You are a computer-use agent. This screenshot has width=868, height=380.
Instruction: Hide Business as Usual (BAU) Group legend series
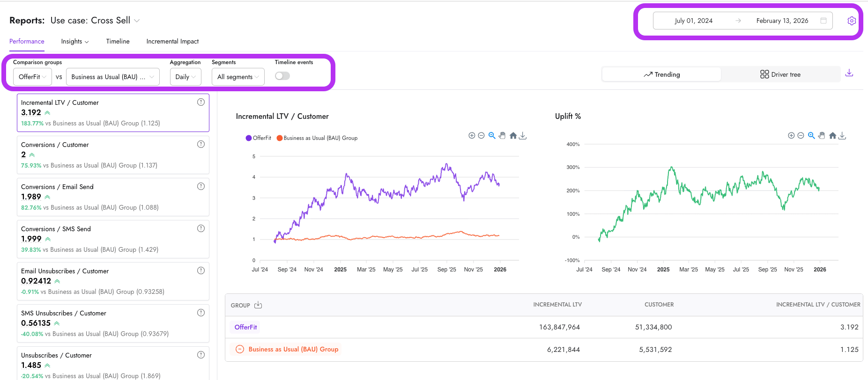point(317,138)
